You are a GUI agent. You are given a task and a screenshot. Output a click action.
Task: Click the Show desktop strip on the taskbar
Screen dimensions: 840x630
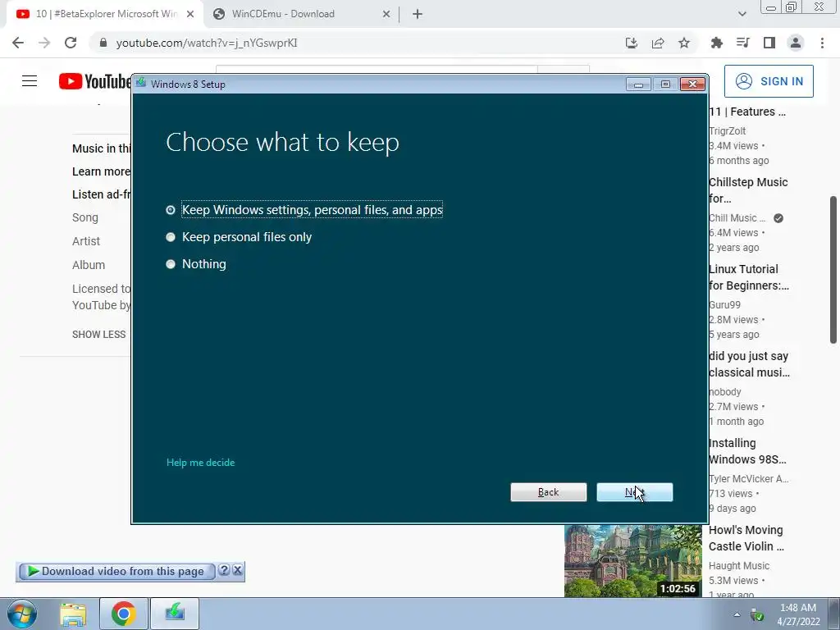pos(834,614)
